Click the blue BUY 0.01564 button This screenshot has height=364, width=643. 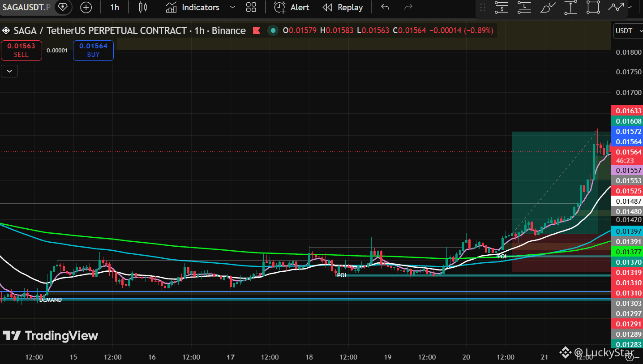[93, 50]
